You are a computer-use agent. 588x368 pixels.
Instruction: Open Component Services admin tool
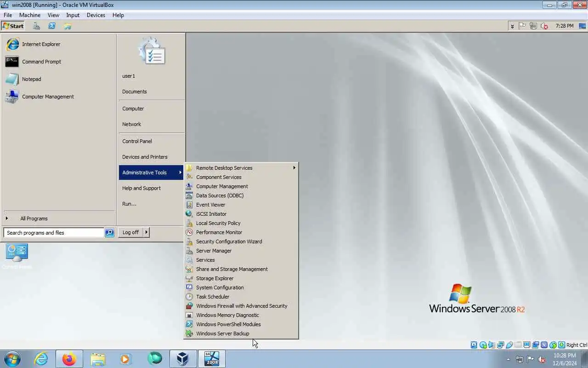pyautogui.click(x=241, y=177)
